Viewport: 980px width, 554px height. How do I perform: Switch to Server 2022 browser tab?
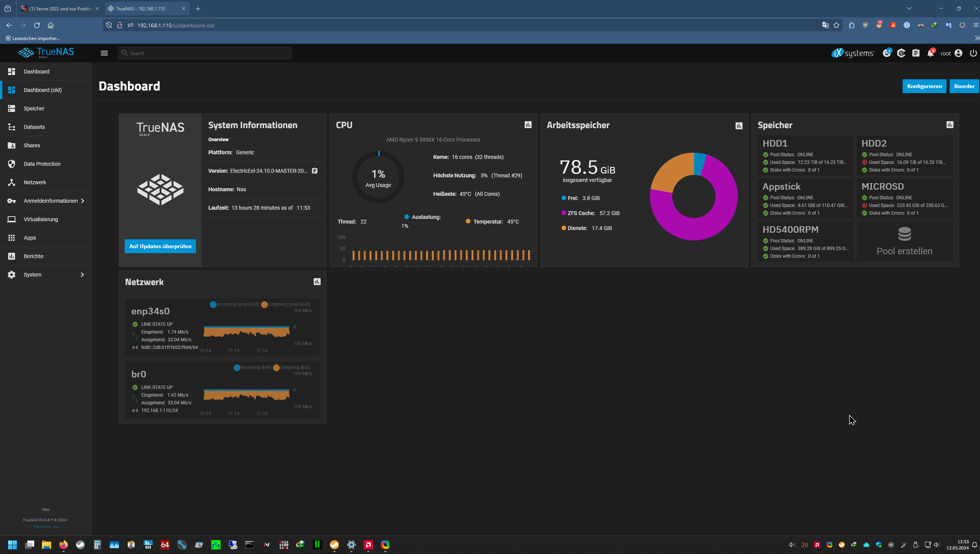[x=60, y=8]
